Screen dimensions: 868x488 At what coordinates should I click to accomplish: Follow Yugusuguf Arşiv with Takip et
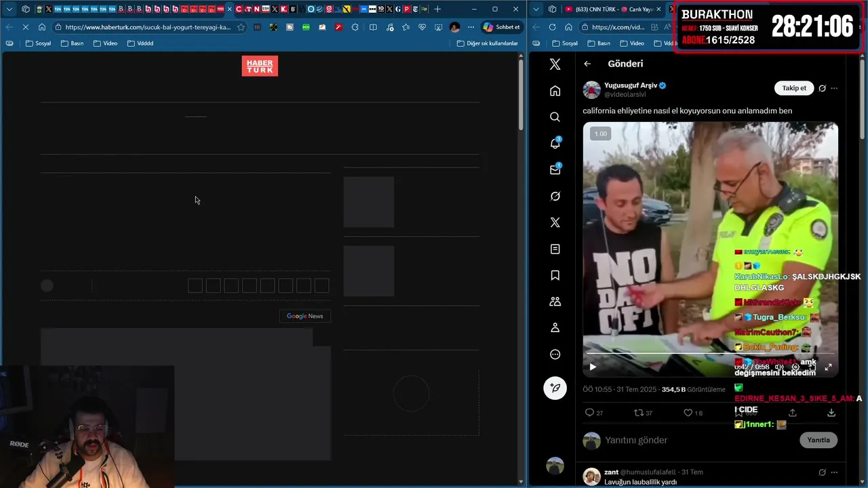[x=794, y=88]
